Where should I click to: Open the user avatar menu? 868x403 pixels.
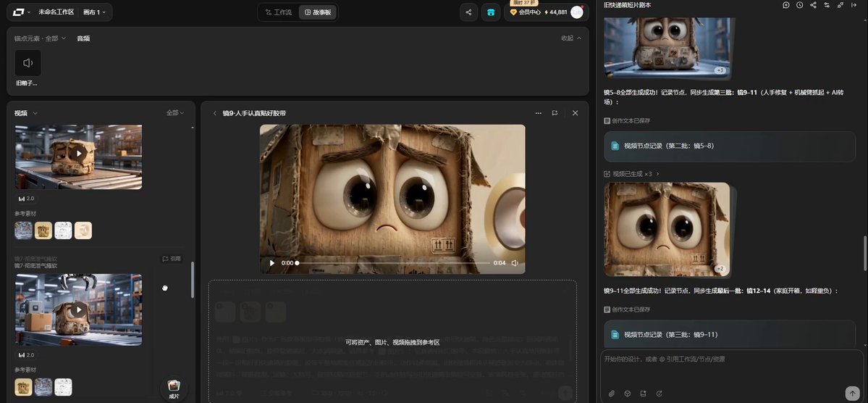point(577,12)
